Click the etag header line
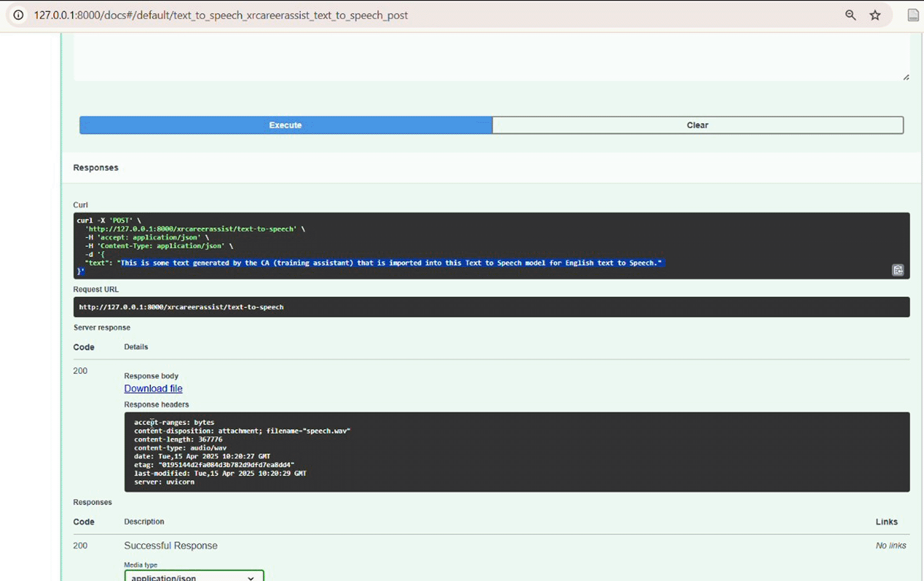 pyautogui.click(x=214, y=465)
